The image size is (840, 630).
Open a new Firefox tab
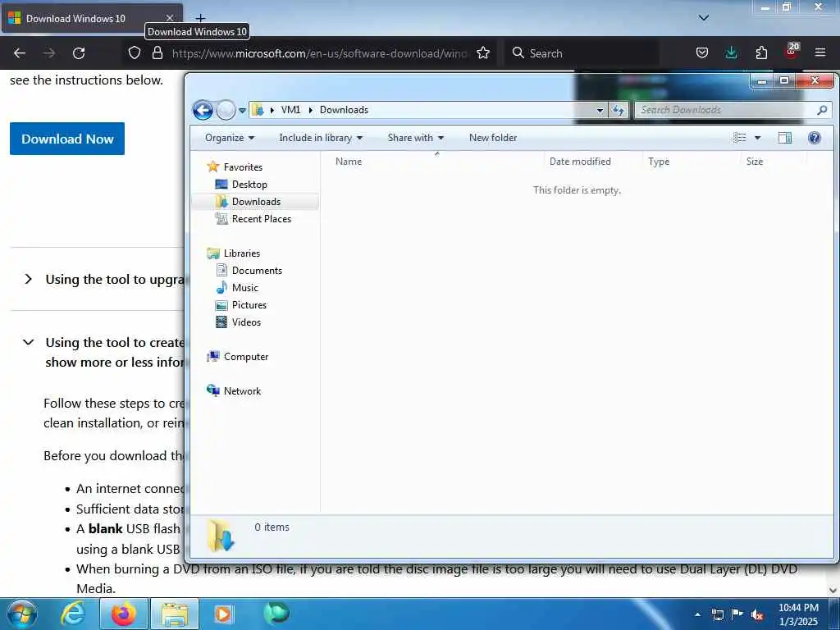(200, 18)
